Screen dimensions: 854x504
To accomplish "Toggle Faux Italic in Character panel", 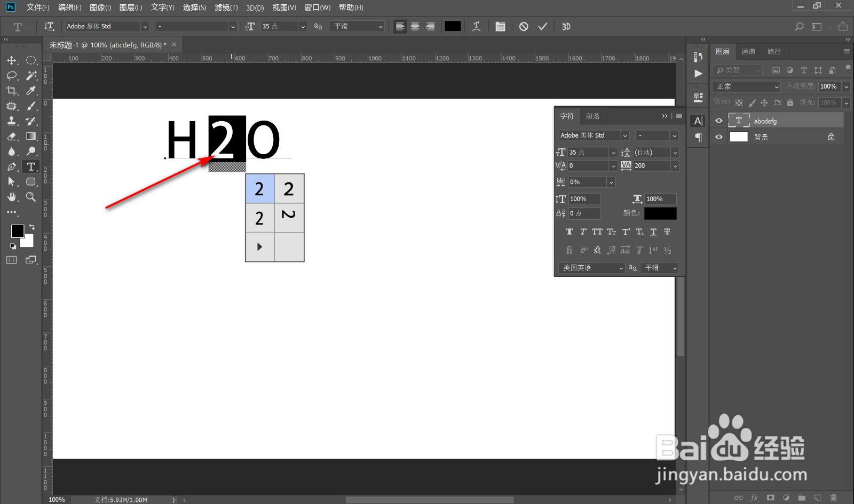I will (583, 231).
